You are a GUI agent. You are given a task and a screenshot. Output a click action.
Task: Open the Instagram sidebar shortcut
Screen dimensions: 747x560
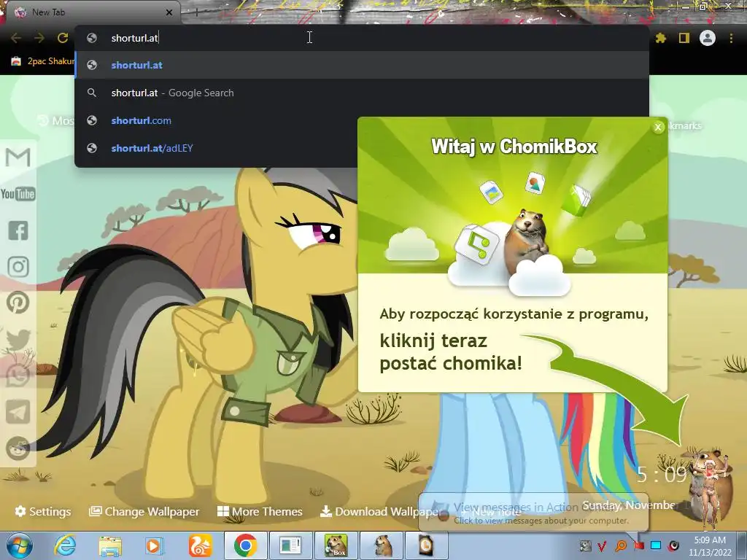click(18, 267)
